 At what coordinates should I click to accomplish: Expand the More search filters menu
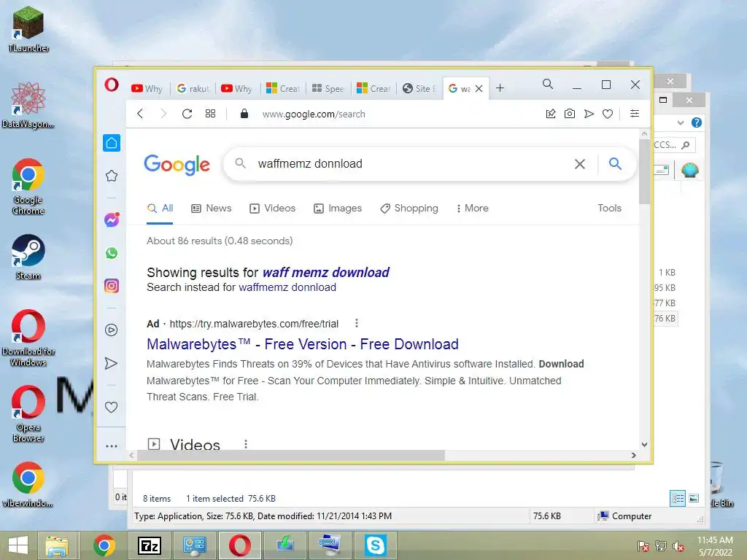[472, 208]
